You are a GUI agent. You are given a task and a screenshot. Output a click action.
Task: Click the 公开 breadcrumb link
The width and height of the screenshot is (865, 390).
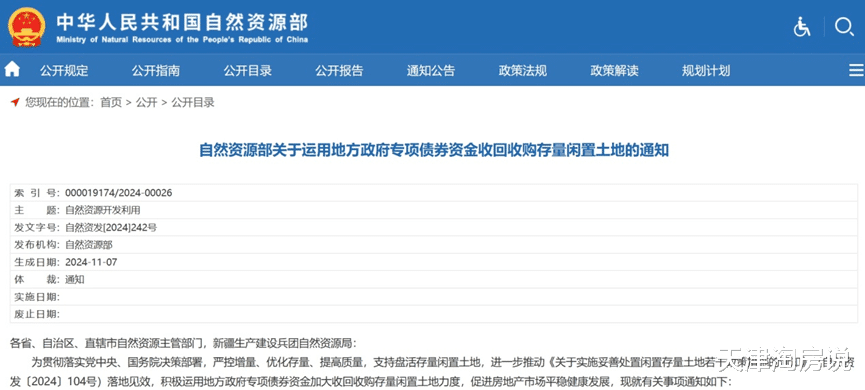point(146,102)
